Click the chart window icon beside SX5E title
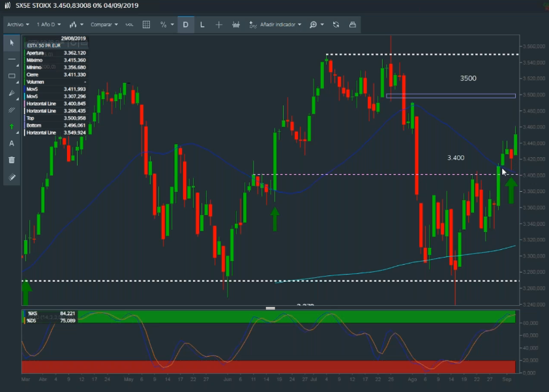Viewport: 549px width, 392px height. coord(7,6)
